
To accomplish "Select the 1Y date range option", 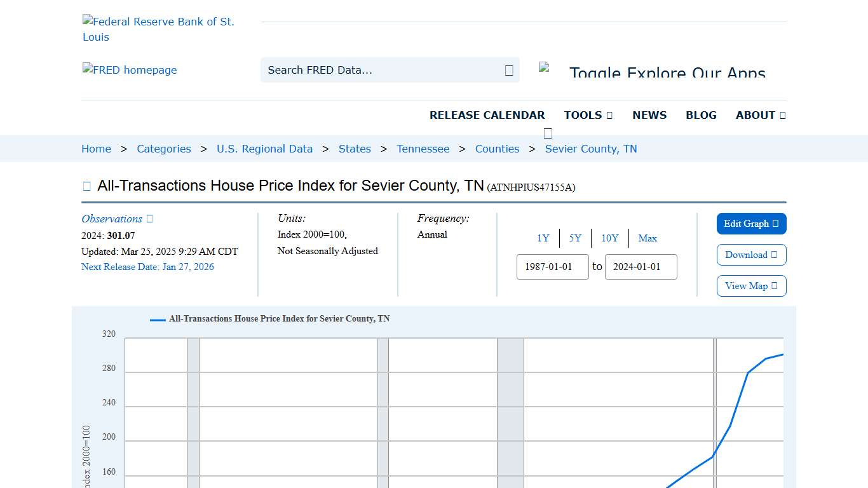I will click(543, 238).
